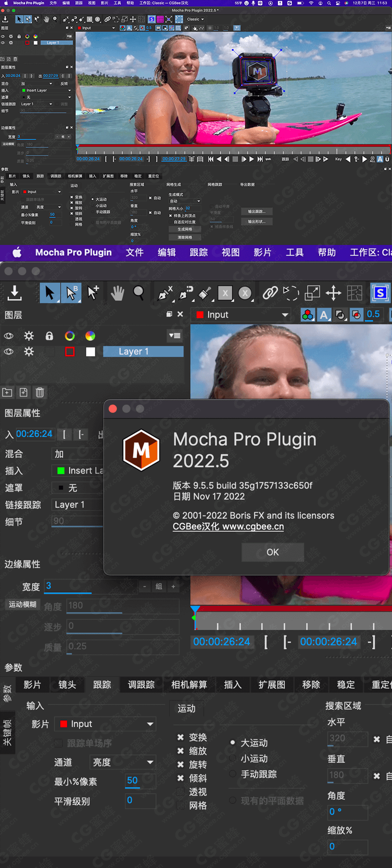The width and height of the screenshot is (392, 868).
Task: Select the Bezier pen tool in enlarged toolbar
Action: [x=186, y=294]
